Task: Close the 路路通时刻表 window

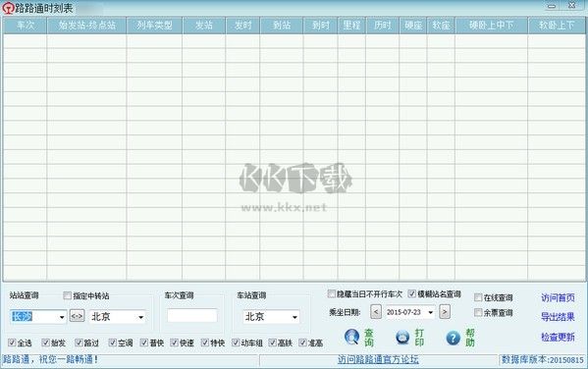Action: [x=572, y=6]
